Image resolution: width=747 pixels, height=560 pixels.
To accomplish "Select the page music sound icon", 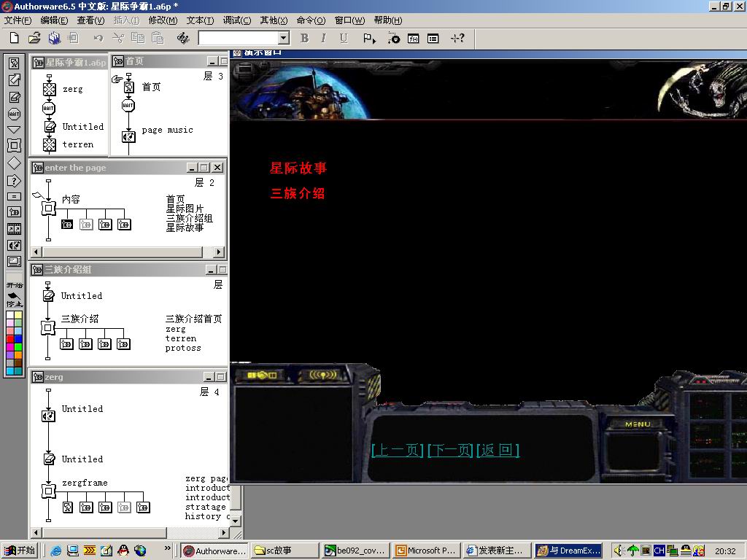I will click(128, 136).
